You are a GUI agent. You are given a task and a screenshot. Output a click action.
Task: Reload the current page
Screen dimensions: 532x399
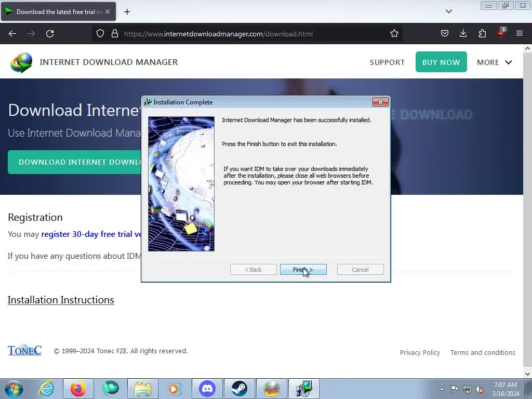tap(50, 34)
